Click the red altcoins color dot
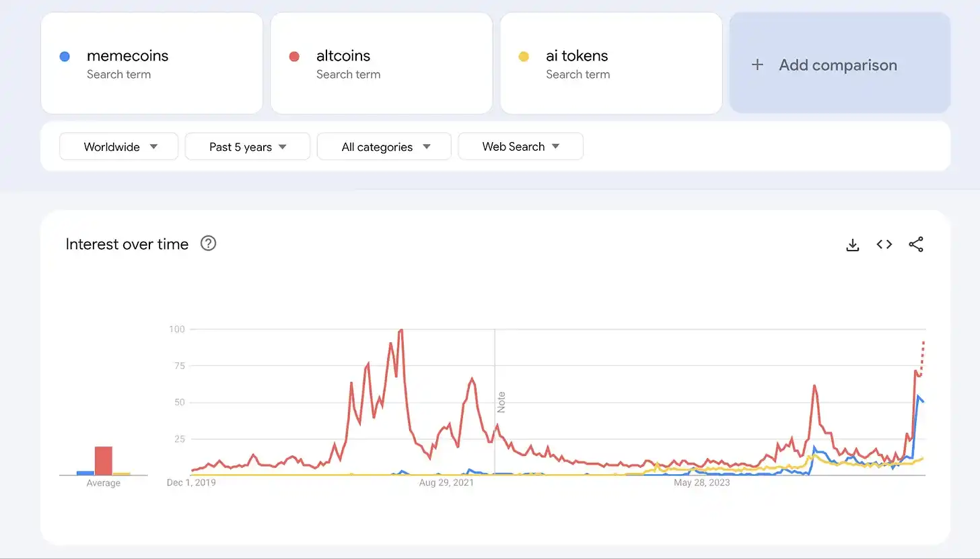This screenshot has height=559, width=980. pos(294,57)
